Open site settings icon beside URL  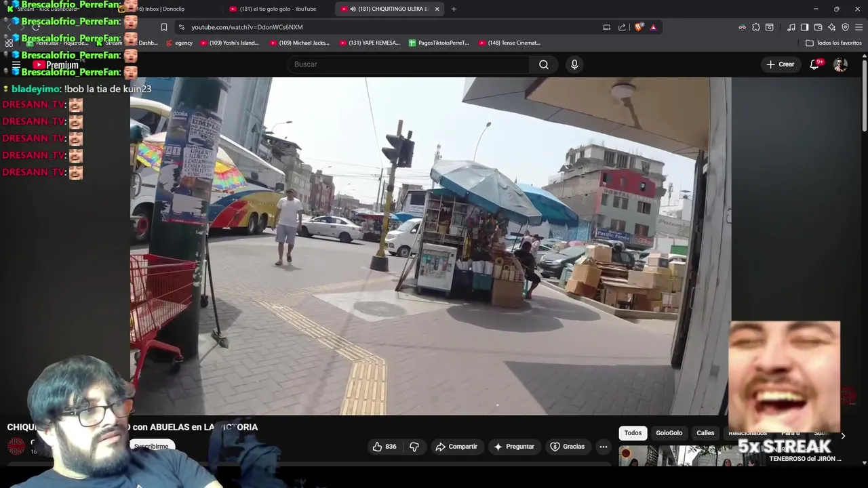coord(181,27)
